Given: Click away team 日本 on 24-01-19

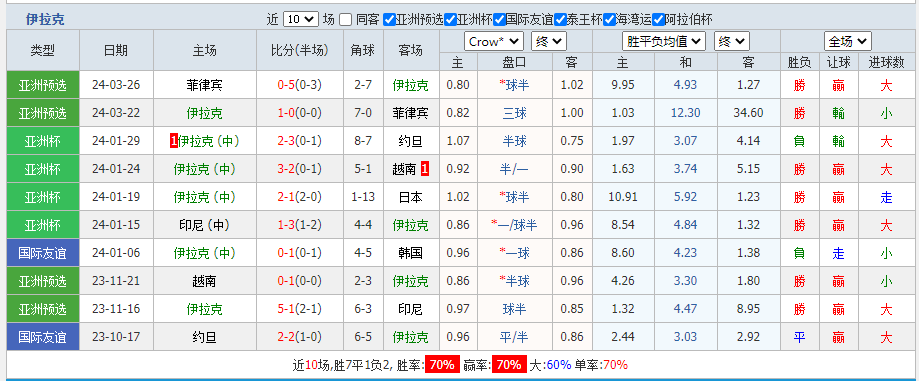Looking at the screenshot, I should pyautogui.click(x=410, y=198).
